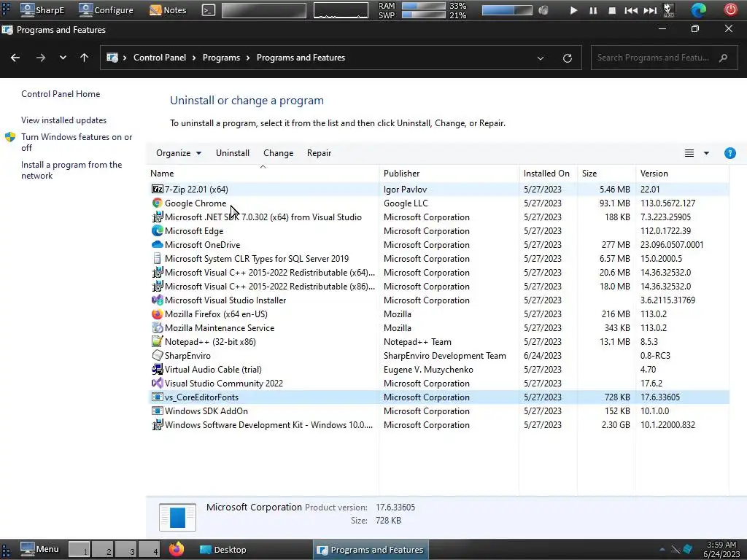Expand the view options dropdown arrow
Screen dimensions: 747x560
coord(706,153)
